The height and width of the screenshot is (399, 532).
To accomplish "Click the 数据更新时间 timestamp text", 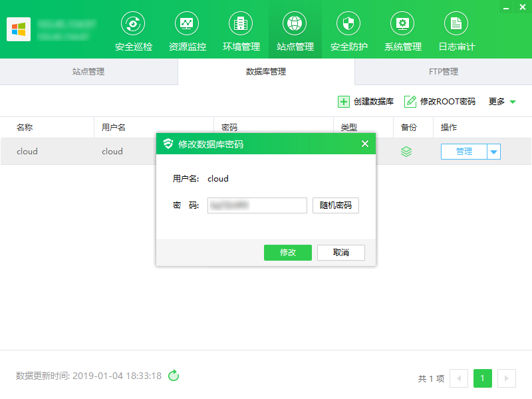I will tap(89, 376).
